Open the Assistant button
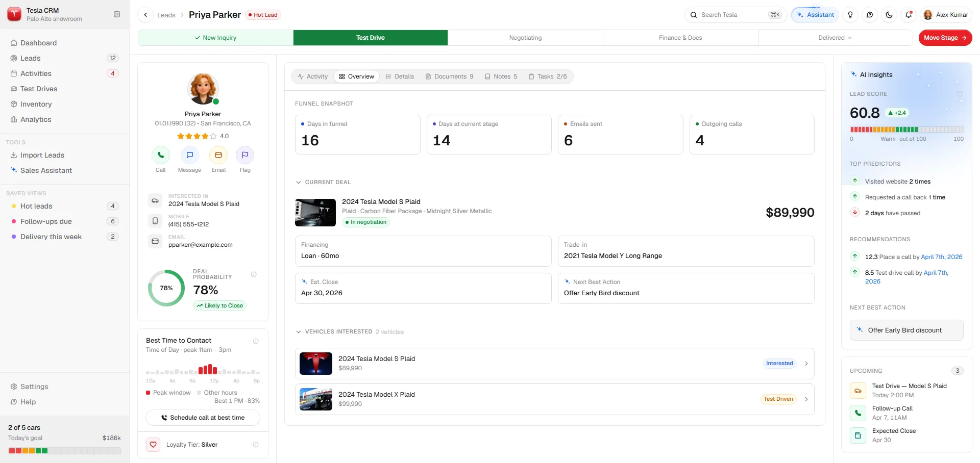980x463 pixels. (815, 15)
